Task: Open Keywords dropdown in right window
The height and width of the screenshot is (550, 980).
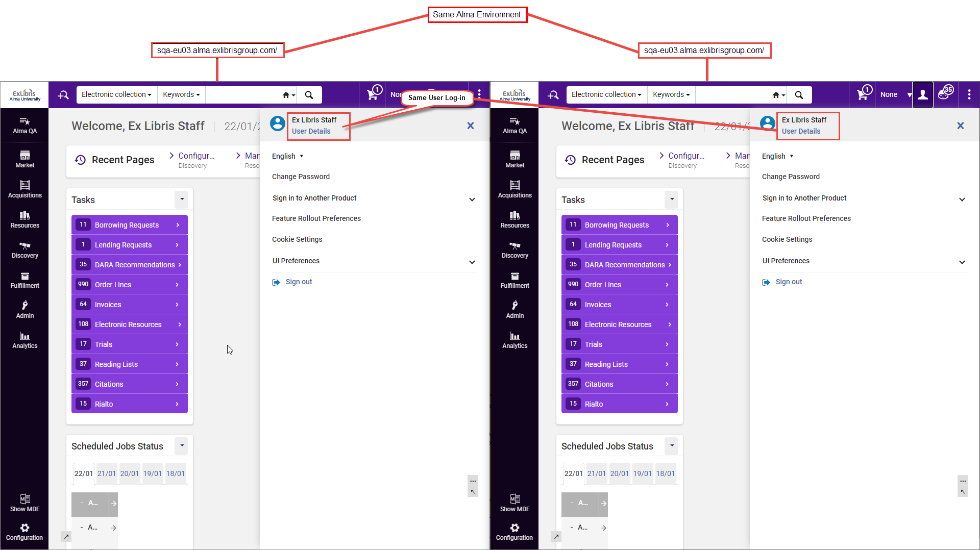Action: pos(671,95)
